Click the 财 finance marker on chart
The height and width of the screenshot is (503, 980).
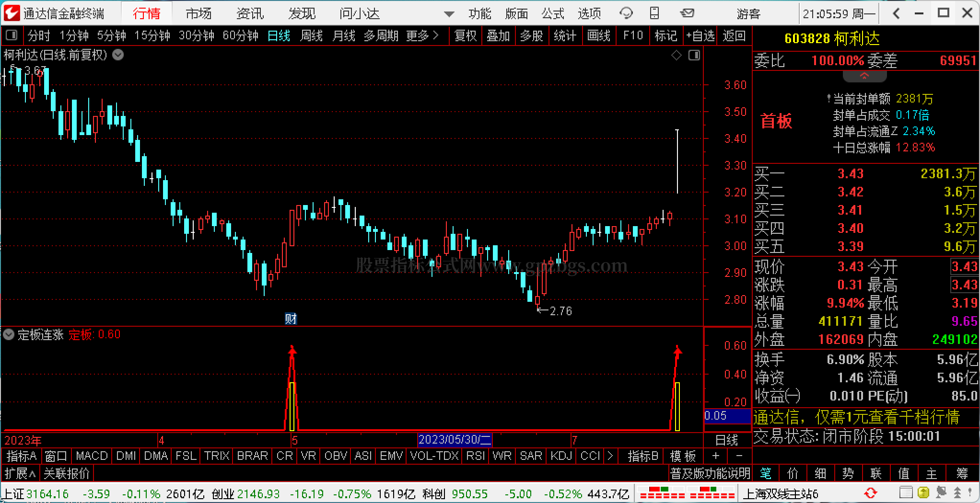(291, 319)
